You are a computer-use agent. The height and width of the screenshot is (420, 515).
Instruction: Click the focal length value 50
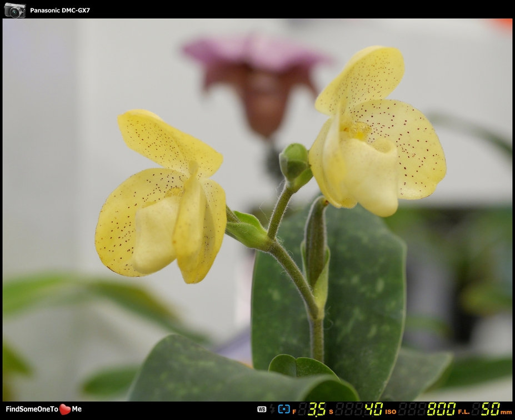491,409
